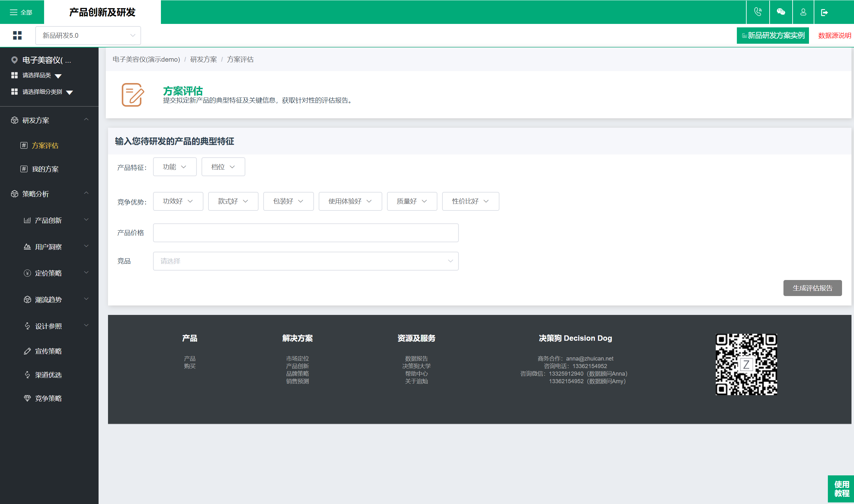
Task: Open 竞争策略 in the sidebar
Action: (x=49, y=398)
